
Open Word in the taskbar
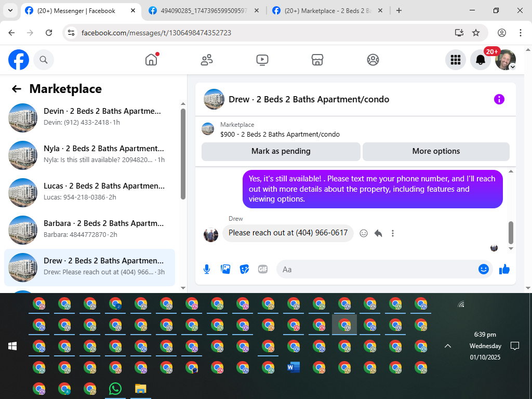(x=294, y=367)
